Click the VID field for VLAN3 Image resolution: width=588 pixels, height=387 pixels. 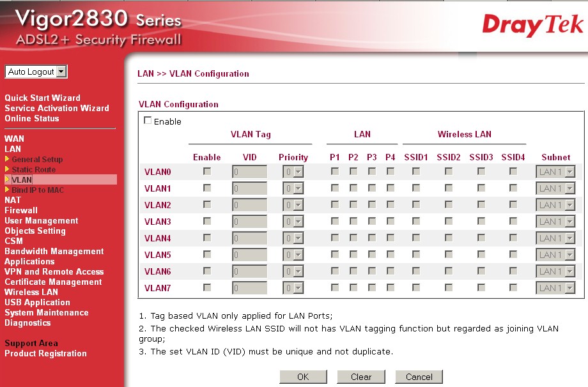tap(250, 222)
